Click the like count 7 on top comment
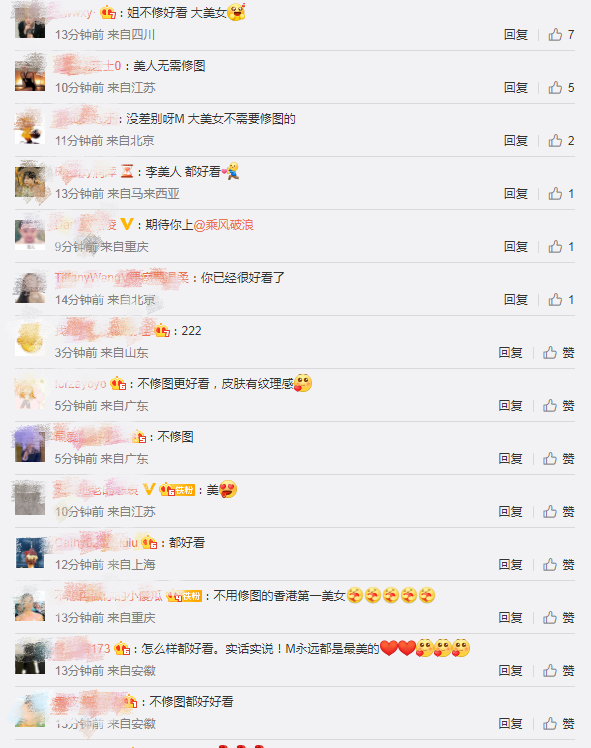 click(x=571, y=34)
